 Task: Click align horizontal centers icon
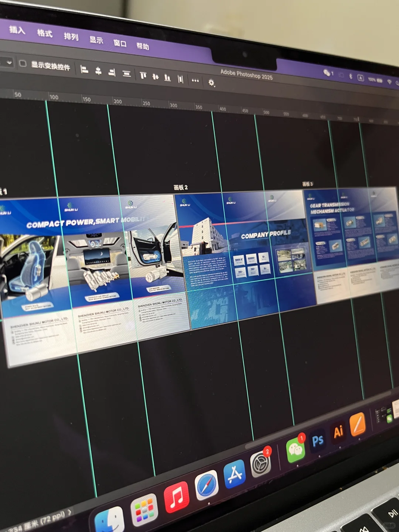(x=98, y=71)
